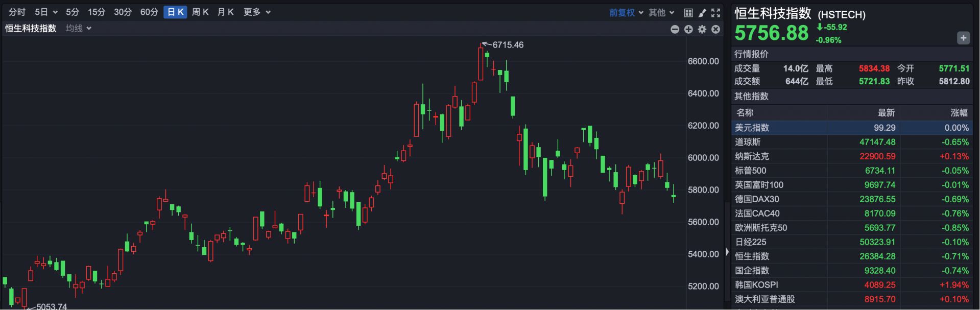Viewport: 980px width, 310px height.
Task: Open chart settings gear icon
Action: click(702, 30)
